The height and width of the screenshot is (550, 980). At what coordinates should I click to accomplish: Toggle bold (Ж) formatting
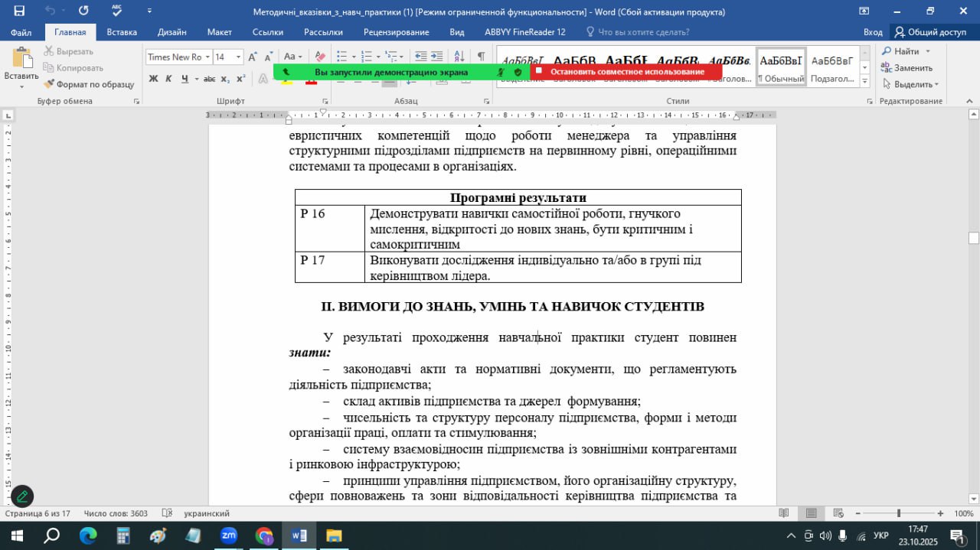pyautogui.click(x=153, y=79)
